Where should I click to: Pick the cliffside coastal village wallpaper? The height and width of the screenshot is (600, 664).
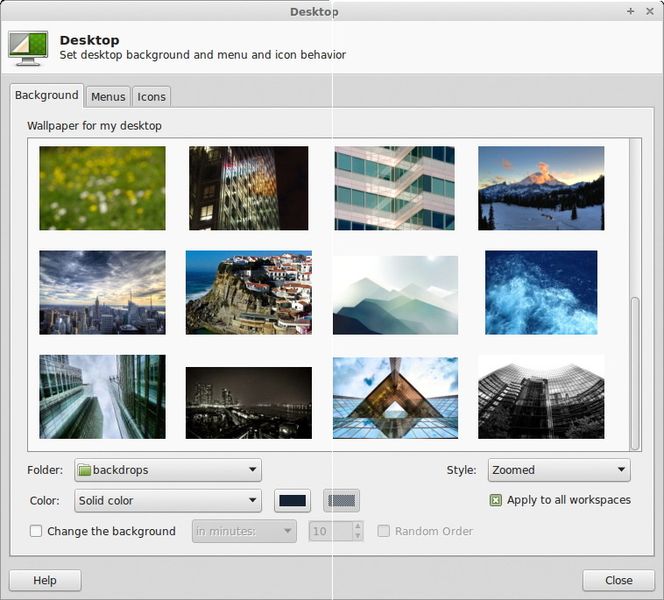coord(248,292)
